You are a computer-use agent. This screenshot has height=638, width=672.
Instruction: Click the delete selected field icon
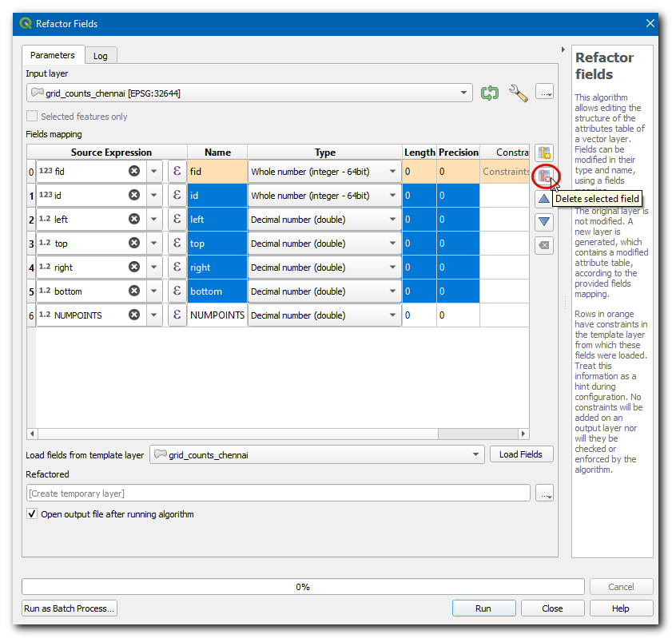[x=544, y=176]
